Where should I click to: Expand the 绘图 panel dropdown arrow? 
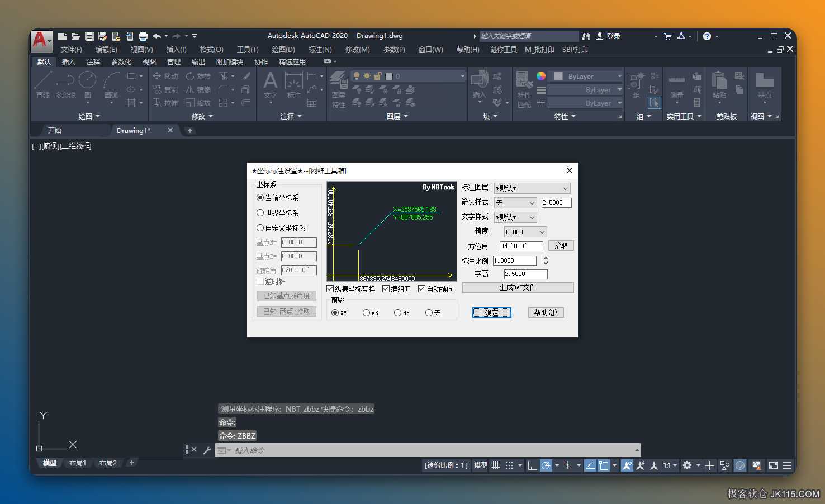(x=98, y=116)
